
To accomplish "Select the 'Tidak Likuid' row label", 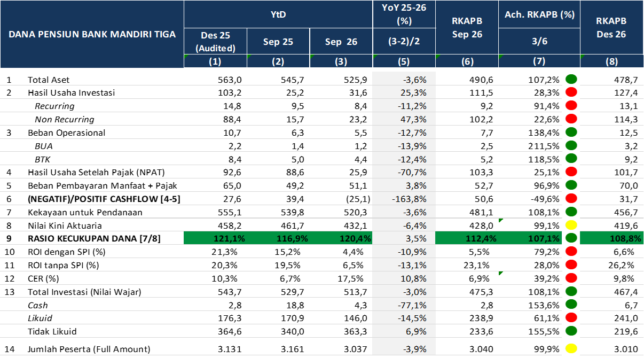I will pos(52,332).
